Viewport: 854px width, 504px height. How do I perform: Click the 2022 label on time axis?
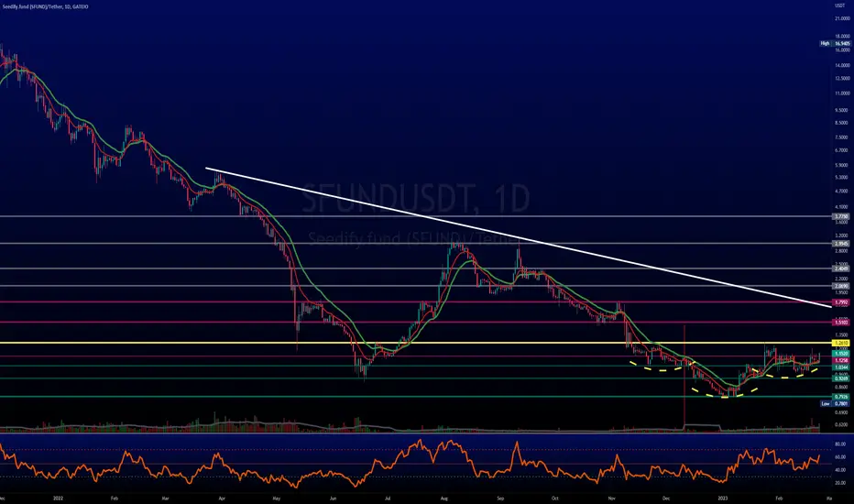[59, 498]
